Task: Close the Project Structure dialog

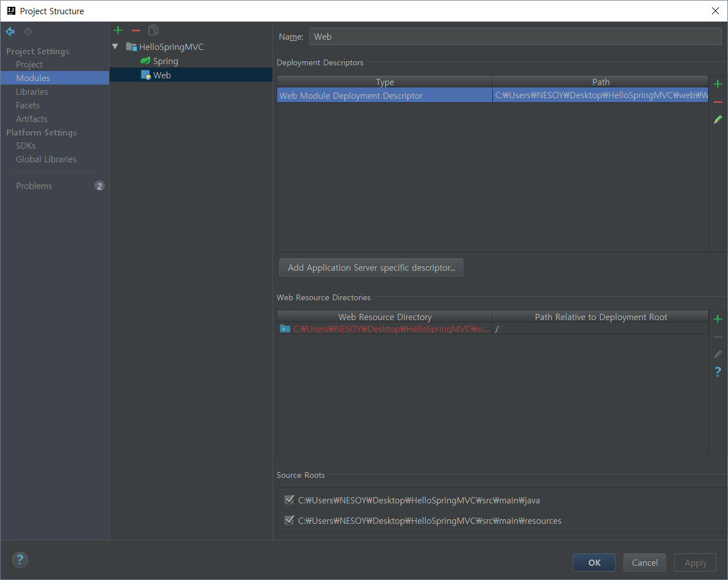Action: click(x=716, y=11)
